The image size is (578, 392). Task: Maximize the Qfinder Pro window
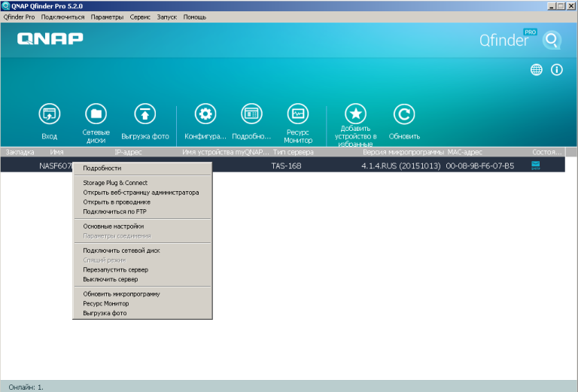point(561,6)
